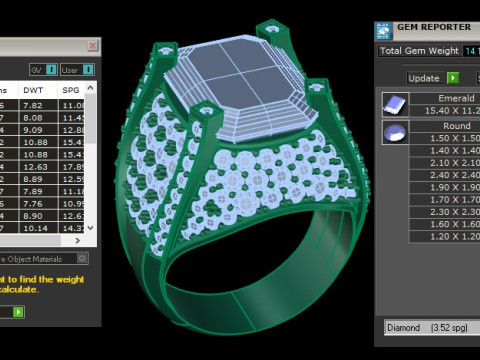480x360 pixels.
Task: Select the DWT cell 7.82
Action: (x=38, y=105)
